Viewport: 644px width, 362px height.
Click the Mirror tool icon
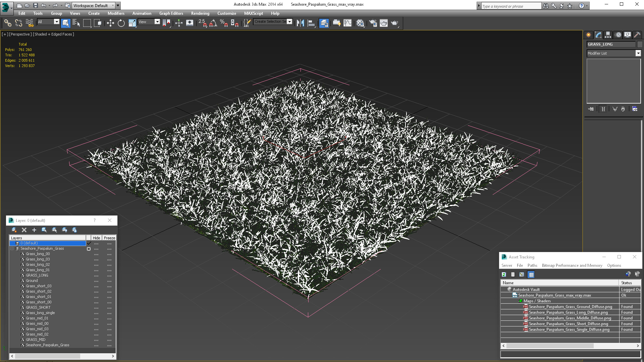coord(300,23)
